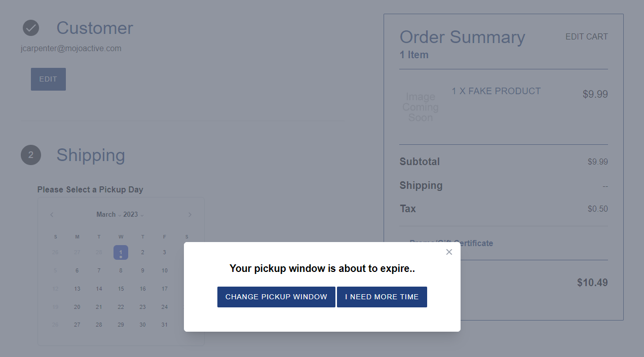644x357 pixels.
Task: Click the Customer step checkmark icon
Action: point(31,28)
